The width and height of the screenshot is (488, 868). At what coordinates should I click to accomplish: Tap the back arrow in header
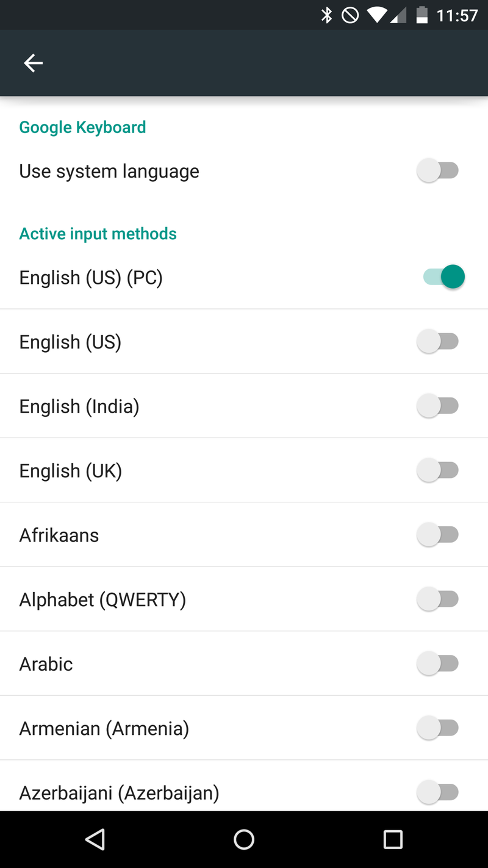click(x=33, y=63)
